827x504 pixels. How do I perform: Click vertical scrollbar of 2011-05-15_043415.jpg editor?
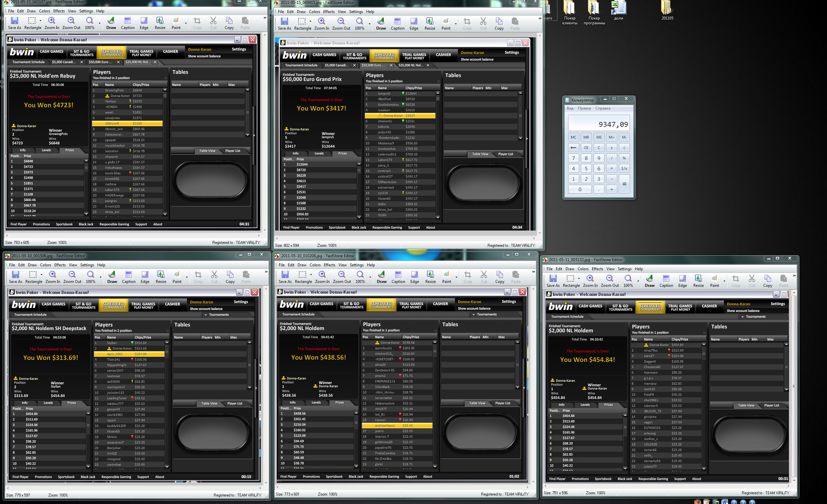(540, 134)
